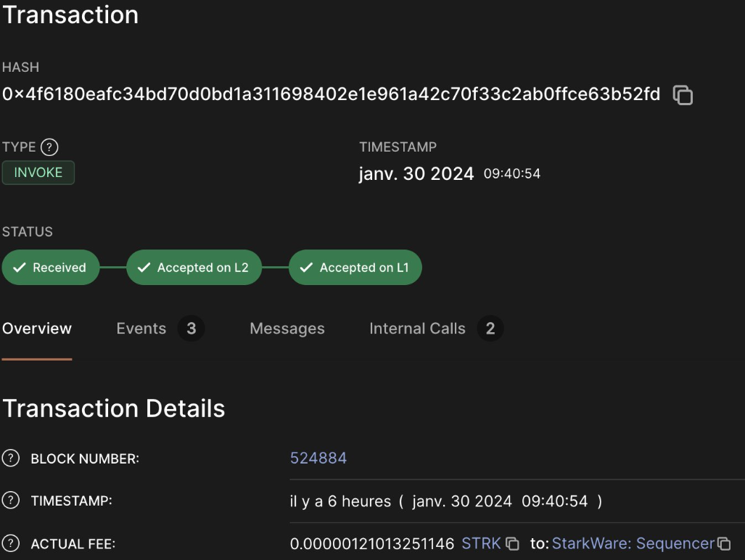
Task: Switch to the Overview tab
Action: [x=37, y=329]
